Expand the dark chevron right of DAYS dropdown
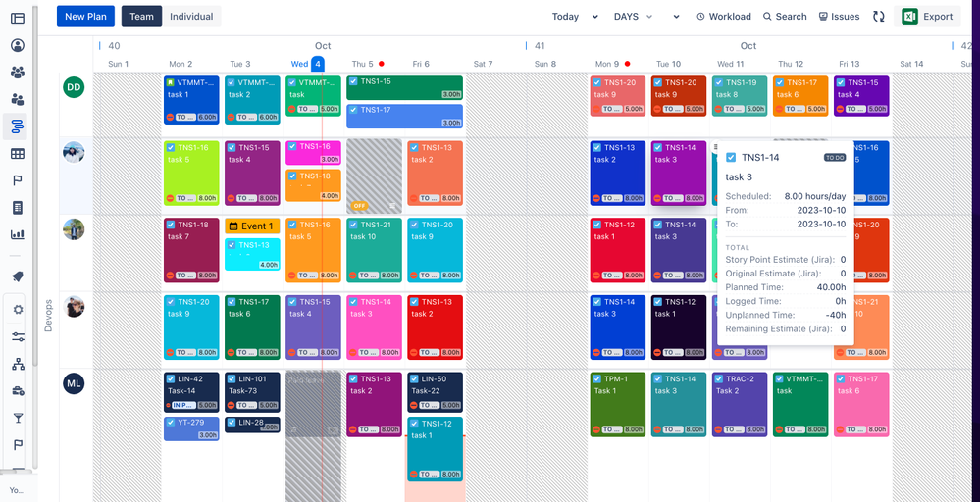The height and width of the screenshot is (502, 980). [x=676, y=17]
